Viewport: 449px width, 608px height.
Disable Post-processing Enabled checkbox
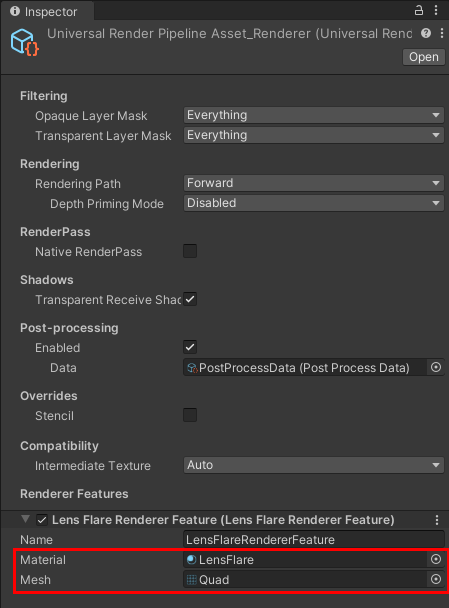[x=190, y=347]
